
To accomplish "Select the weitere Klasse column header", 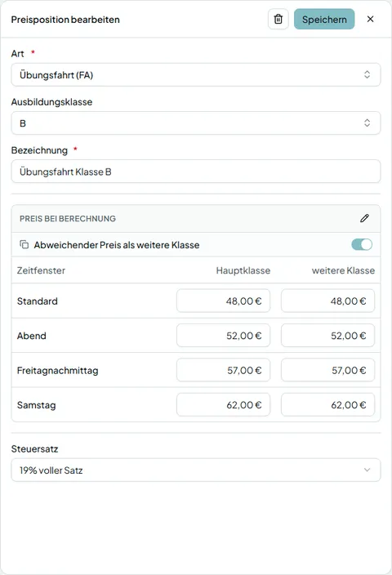I will tap(343, 270).
